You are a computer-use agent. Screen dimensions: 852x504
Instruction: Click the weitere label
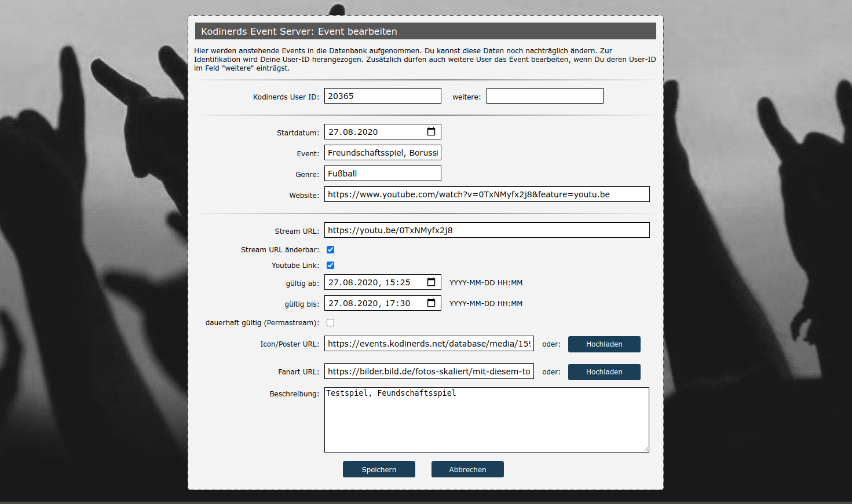(467, 97)
